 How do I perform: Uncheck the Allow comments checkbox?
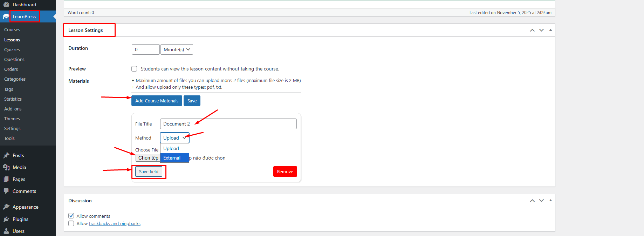pyautogui.click(x=71, y=216)
